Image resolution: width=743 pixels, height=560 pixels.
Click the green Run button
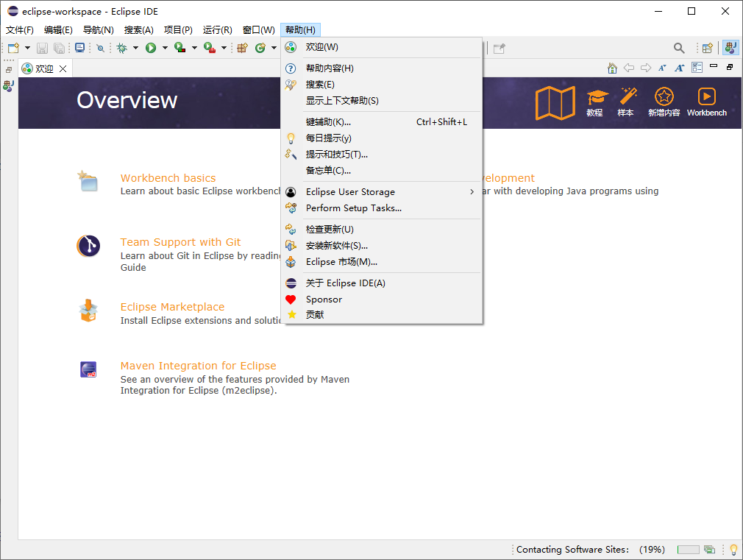pyautogui.click(x=151, y=48)
